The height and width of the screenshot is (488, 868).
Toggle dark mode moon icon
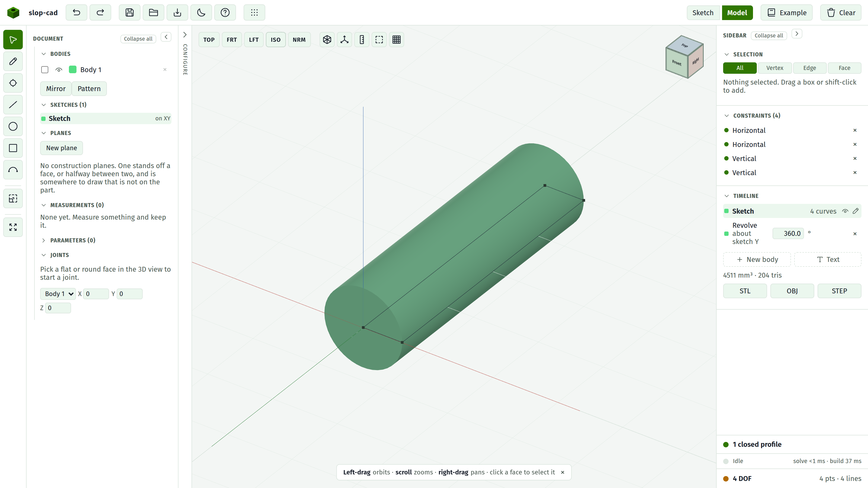201,12
